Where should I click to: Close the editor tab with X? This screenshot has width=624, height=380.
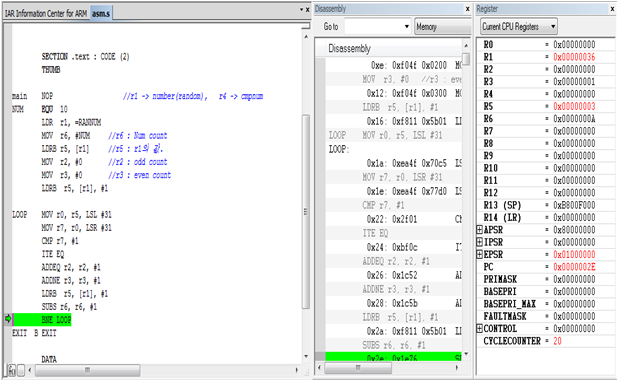[x=307, y=10]
